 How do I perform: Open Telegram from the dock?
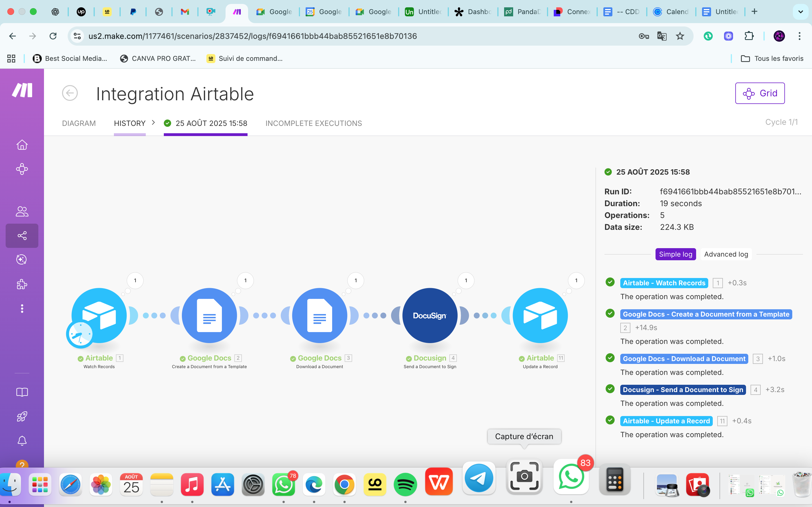(479, 479)
